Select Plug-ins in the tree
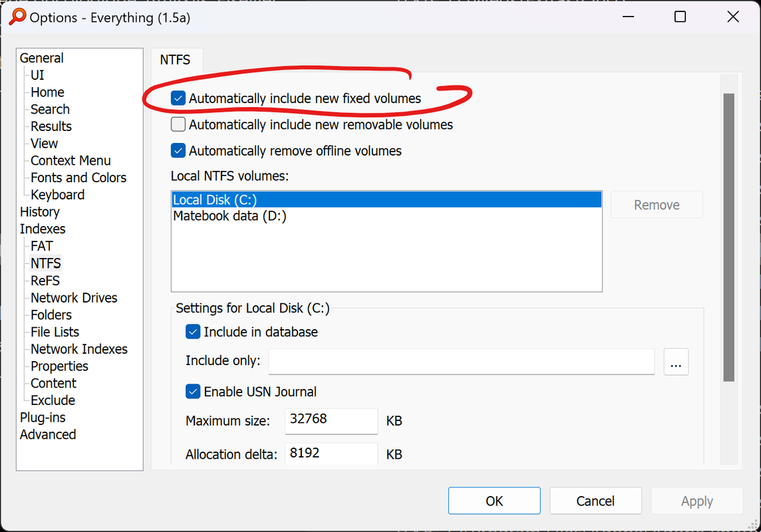 [43, 418]
